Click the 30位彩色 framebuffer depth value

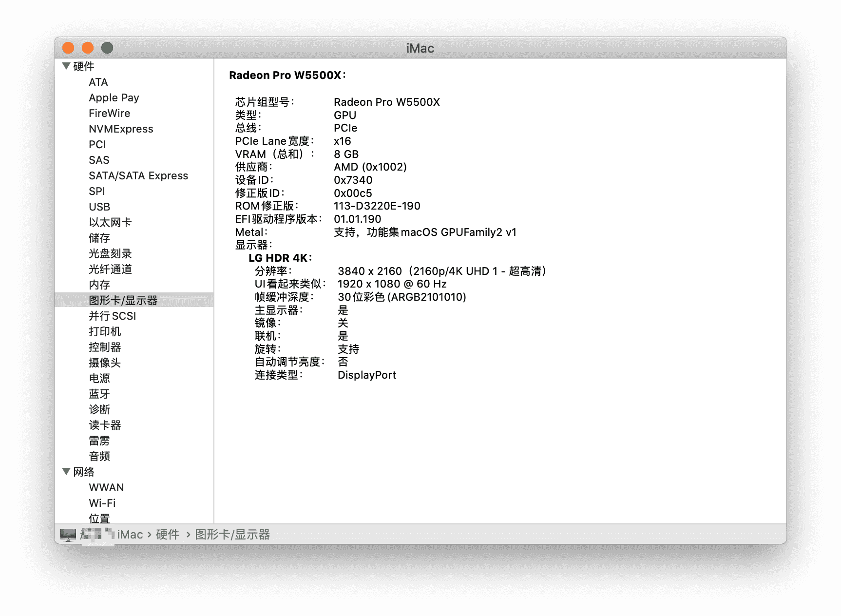click(402, 297)
